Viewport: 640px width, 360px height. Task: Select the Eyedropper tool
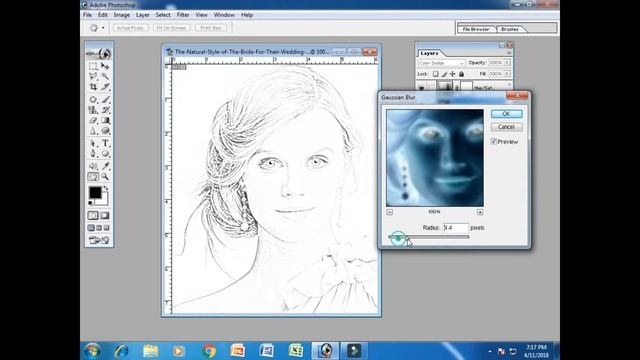coord(105,166)
